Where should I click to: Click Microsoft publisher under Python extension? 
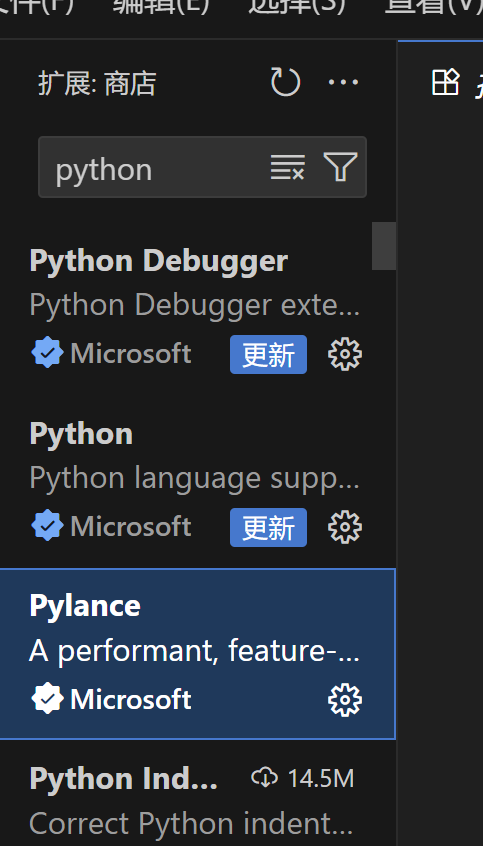131,527
